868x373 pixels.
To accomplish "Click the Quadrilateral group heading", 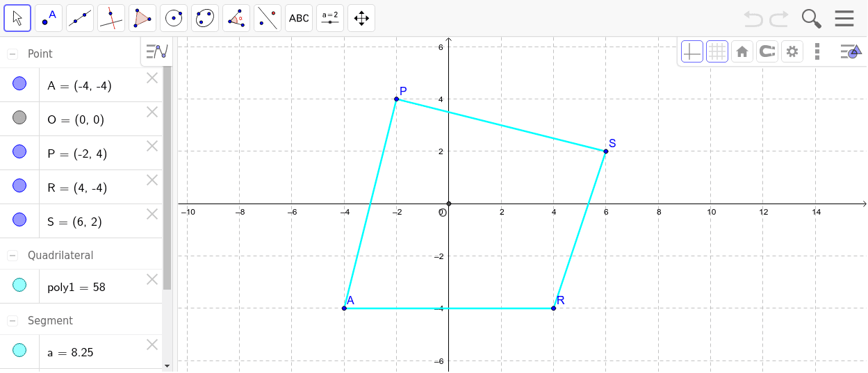I will click(60, 256).
